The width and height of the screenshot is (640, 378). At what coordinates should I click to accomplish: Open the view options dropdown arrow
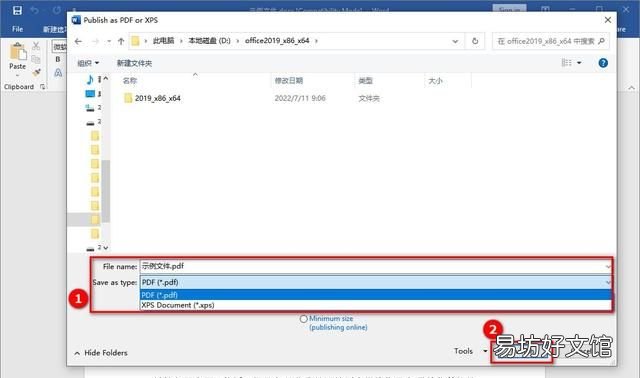pyautogui.click(x=579, y=63)
